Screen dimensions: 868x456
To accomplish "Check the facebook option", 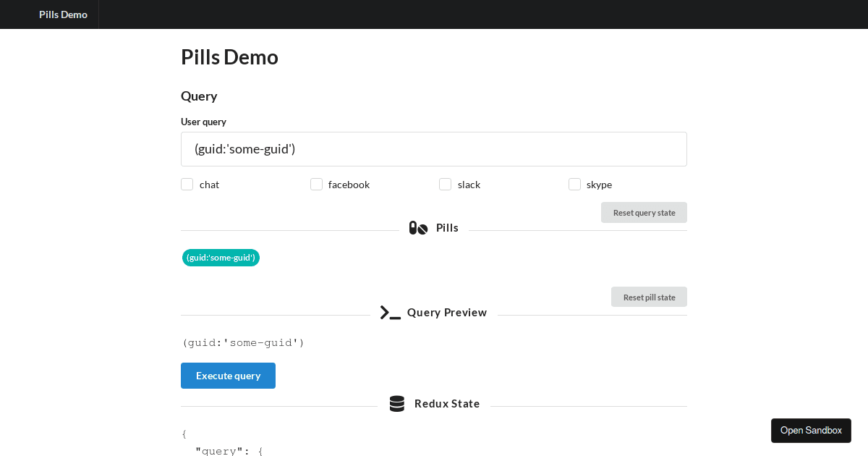I will (x=316, y=184).
